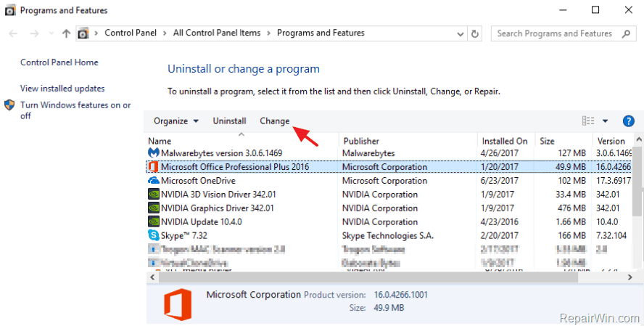Click the large Office logo in details pane
The height and width of the screenshot is (326, 644).
click(178, 304)
